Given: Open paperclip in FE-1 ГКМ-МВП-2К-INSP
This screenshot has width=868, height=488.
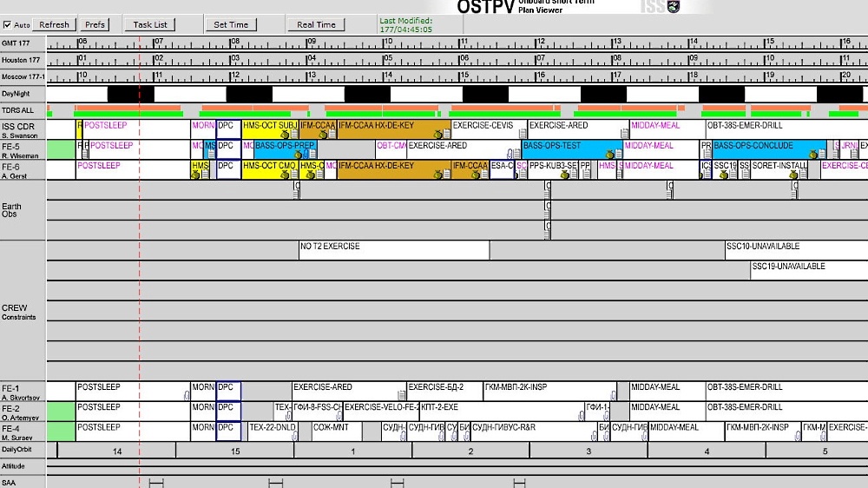Looking at the screenshot, I should [x=614, y=395].
